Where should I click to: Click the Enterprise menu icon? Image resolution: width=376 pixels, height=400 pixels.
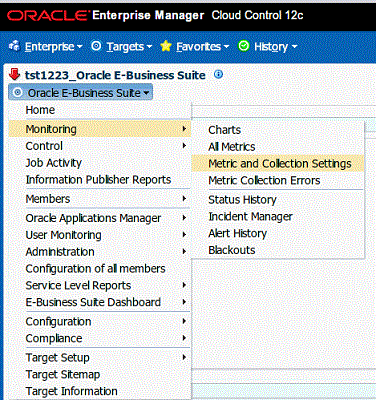14,46
